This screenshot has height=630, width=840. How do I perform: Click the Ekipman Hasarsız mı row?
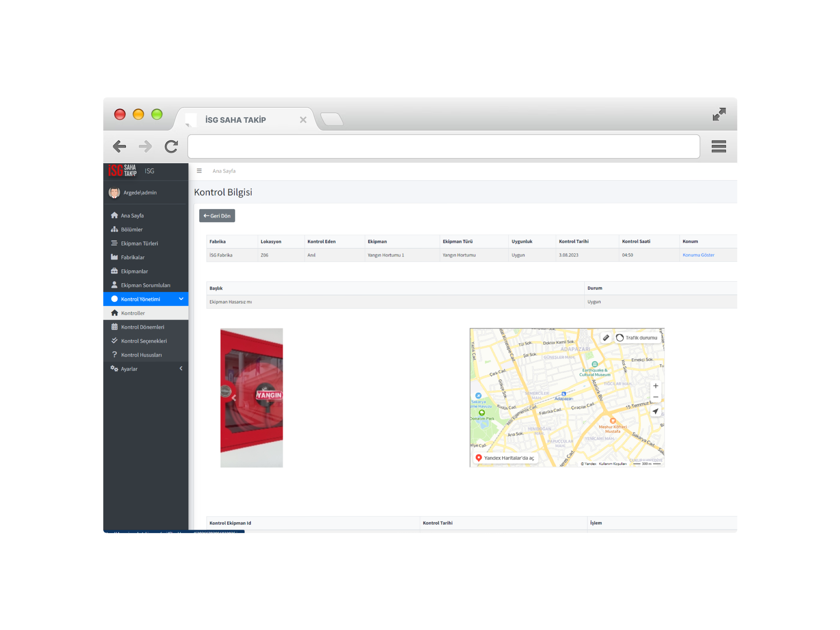coord(472,302)
